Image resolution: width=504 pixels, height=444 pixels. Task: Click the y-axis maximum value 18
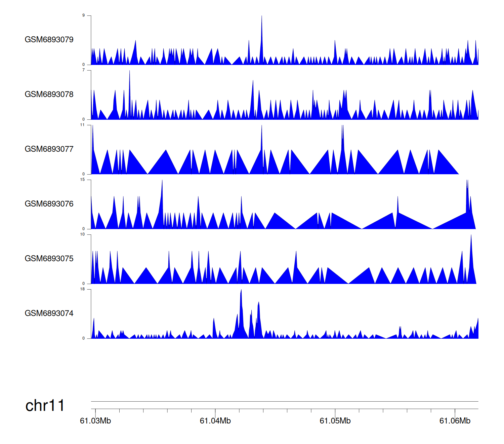pyautogui.click(x=83, y=289)
